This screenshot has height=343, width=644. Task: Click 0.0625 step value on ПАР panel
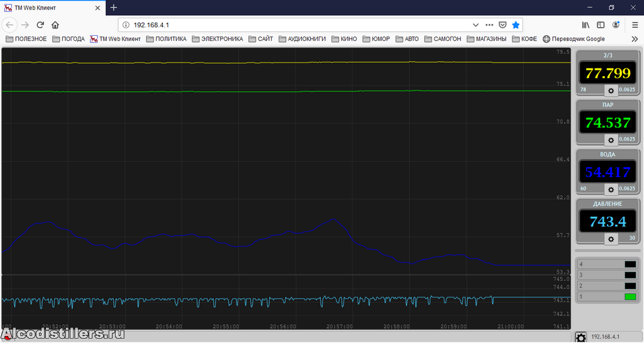627,139
